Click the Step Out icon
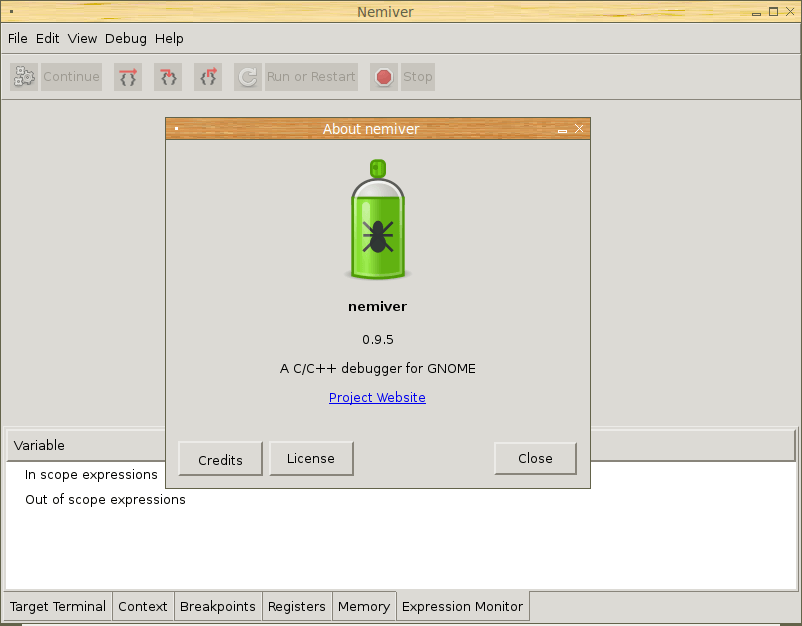 point(208,77)
